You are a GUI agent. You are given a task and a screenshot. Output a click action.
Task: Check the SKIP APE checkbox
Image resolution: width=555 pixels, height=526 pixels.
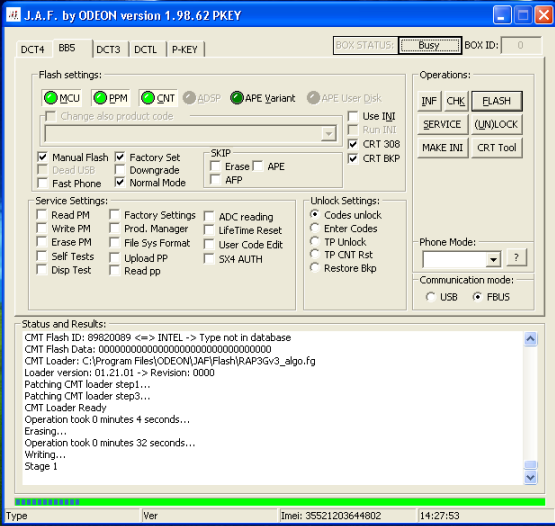pos(258,166)
